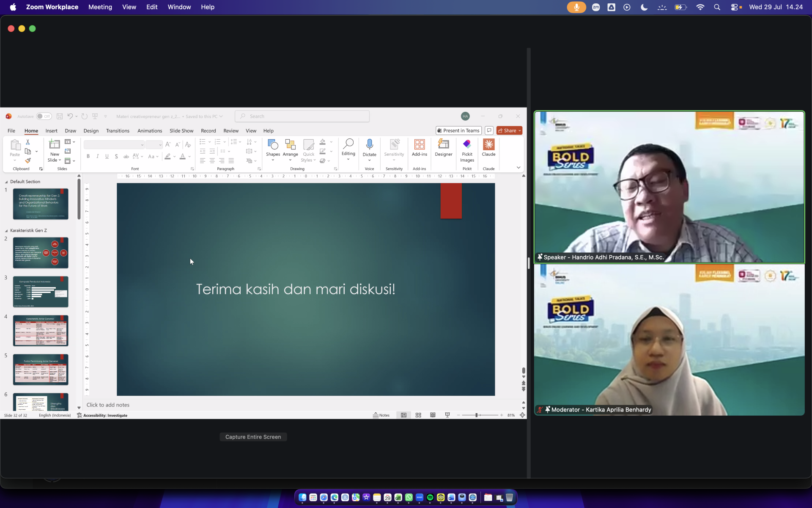The image size is (812, 508).
Task: Open the Designer pane
Action: (x=443, y=148)
